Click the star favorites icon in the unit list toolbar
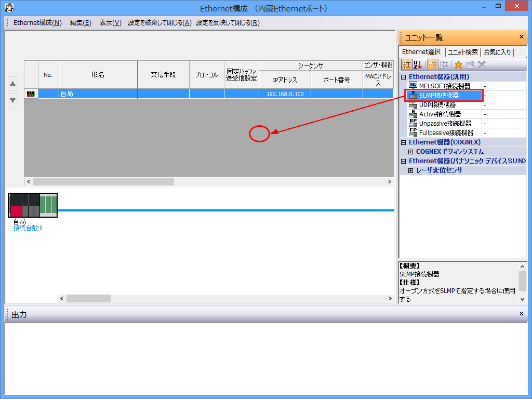This screenshot has width=532, height=399. (x=459, y=64)
